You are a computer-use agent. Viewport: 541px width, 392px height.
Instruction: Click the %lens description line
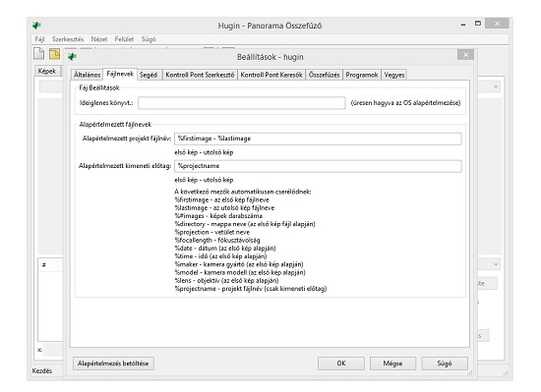[226, 281]
